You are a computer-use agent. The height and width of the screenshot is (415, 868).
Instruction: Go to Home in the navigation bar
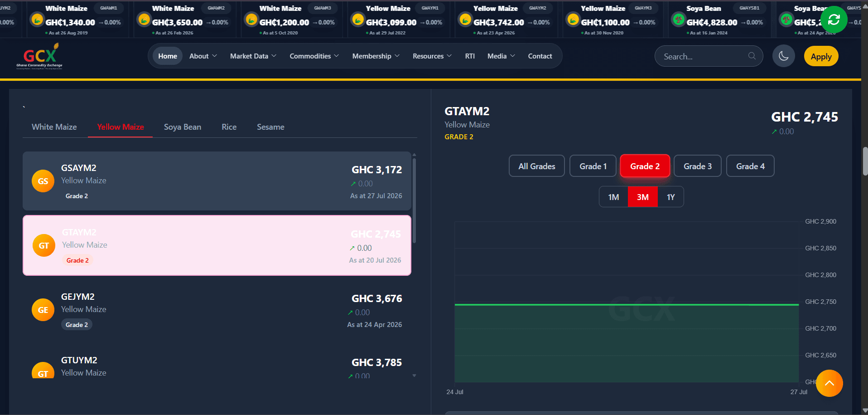point(168,56)
